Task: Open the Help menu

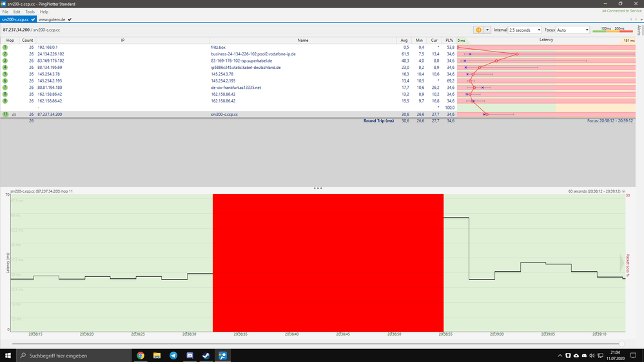Action: click(44, 12)
